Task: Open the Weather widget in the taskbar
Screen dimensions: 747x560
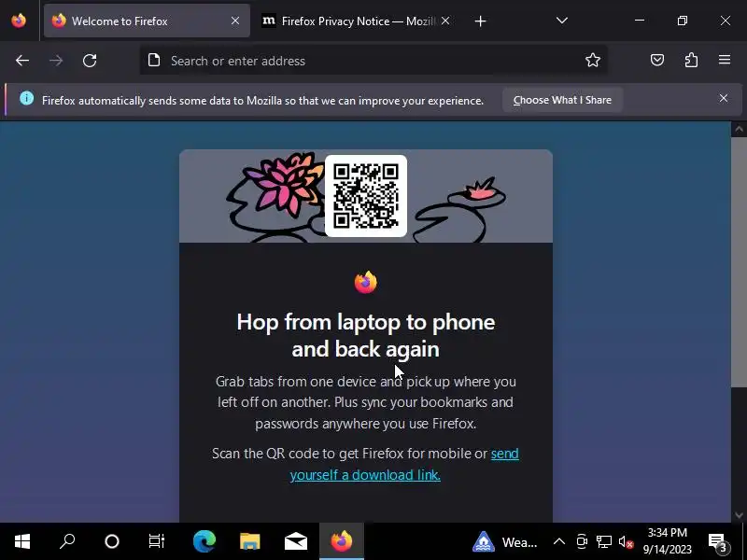Action: pyautogui.click(x=505, y=542)
